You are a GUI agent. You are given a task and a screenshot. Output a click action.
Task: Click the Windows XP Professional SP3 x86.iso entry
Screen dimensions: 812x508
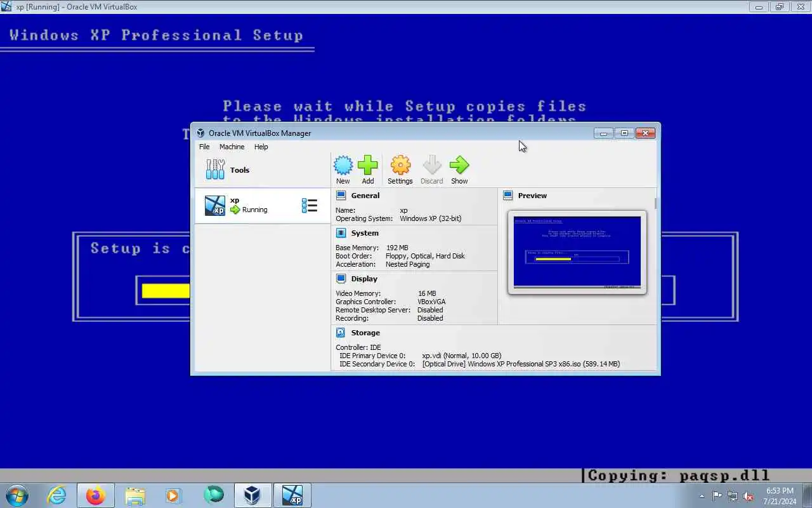[x=521, y=364]
